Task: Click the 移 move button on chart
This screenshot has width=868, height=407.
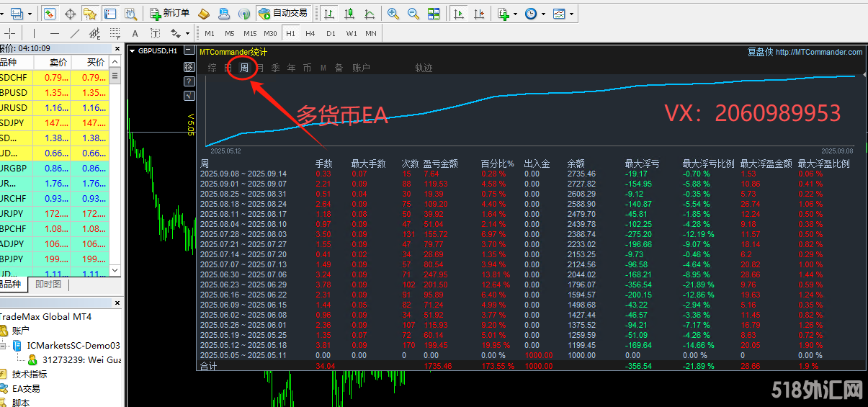Action: [189, 67]
